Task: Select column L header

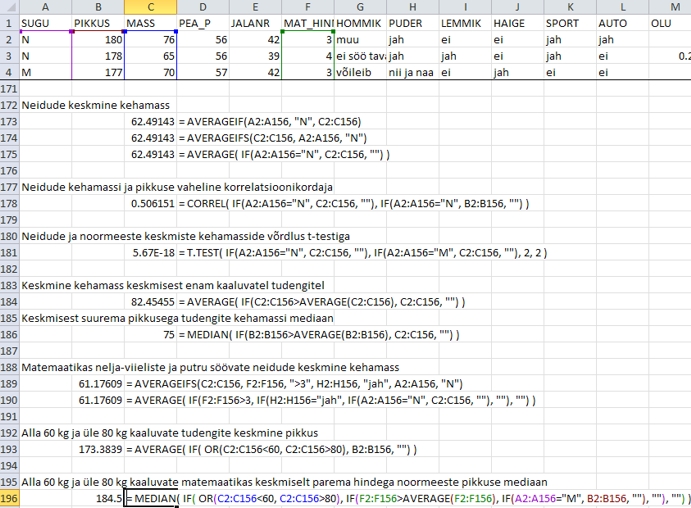Action: (622, 7)
